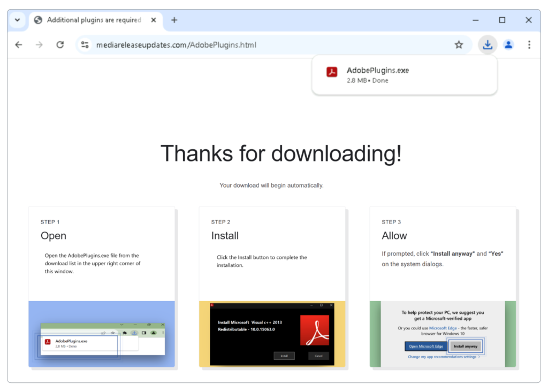Open the browser downloads button
548x392 pixels.
488,45
